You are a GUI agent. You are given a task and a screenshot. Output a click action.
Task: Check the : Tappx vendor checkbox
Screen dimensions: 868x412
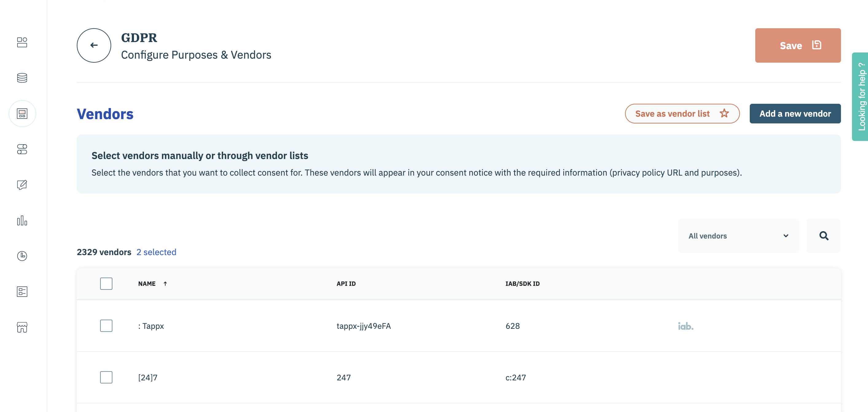pyautogui.click(x=106, y=326)
